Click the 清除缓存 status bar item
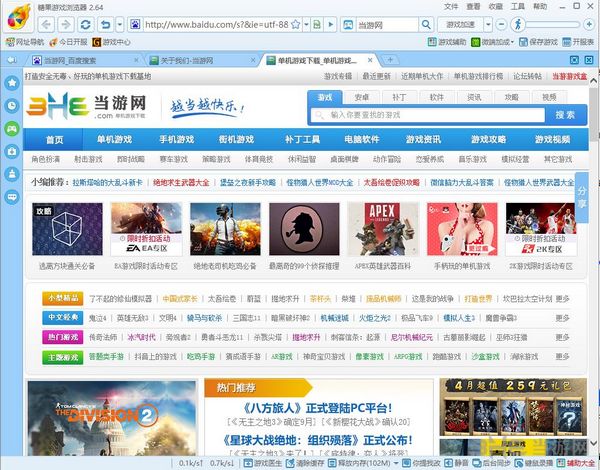Screen dimensions: 600x470 (305, 463)
